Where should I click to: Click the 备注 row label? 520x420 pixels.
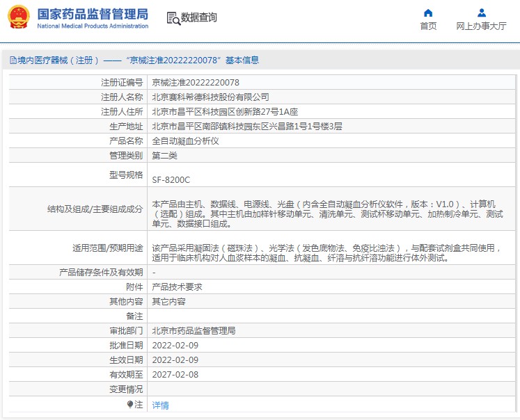coord(134,316)
